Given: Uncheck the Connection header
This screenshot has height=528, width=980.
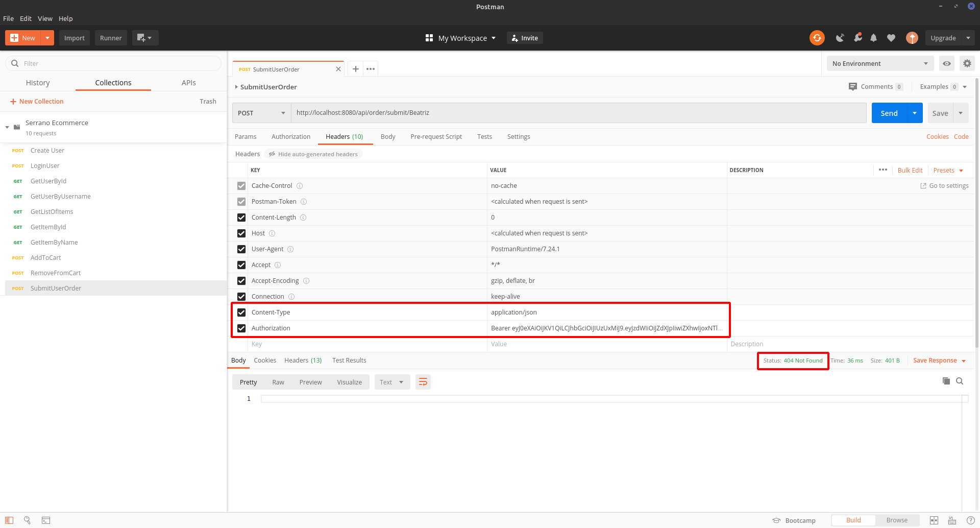Looking at the screenshot, I should (241, 297).
